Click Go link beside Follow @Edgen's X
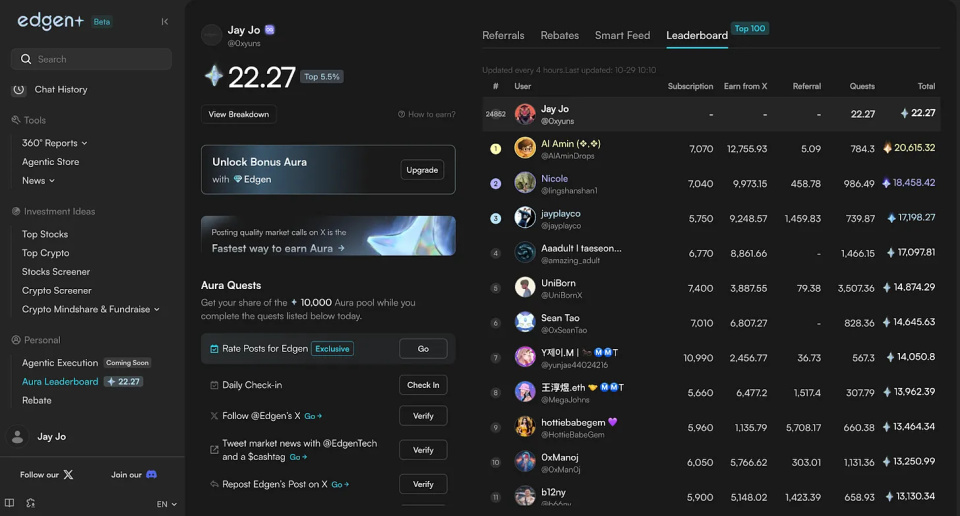 click(313, 416)
